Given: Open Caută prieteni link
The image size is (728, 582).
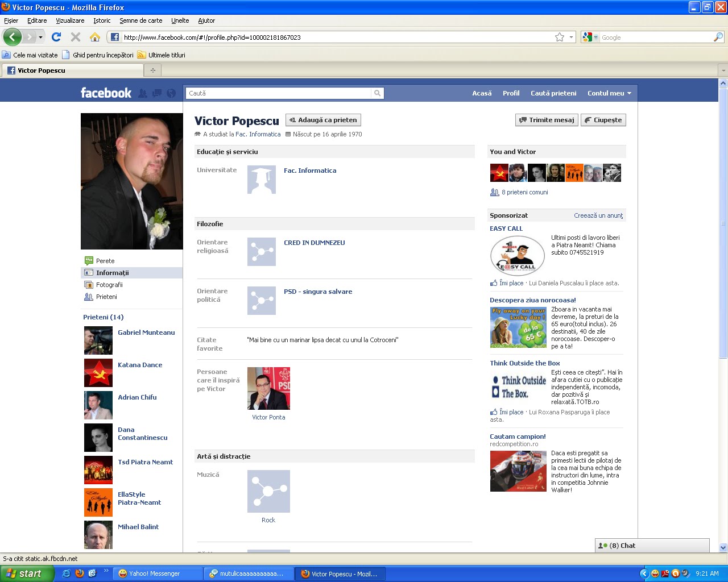Looking at the screenshot, I should [x=553, y=93].
